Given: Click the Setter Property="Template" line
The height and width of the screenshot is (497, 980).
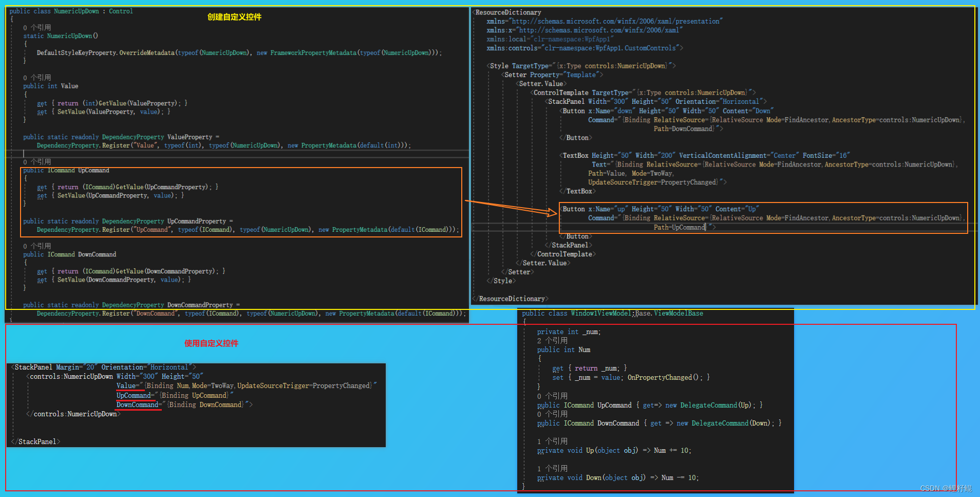Looking at the screenshot, I should (552, 75).
